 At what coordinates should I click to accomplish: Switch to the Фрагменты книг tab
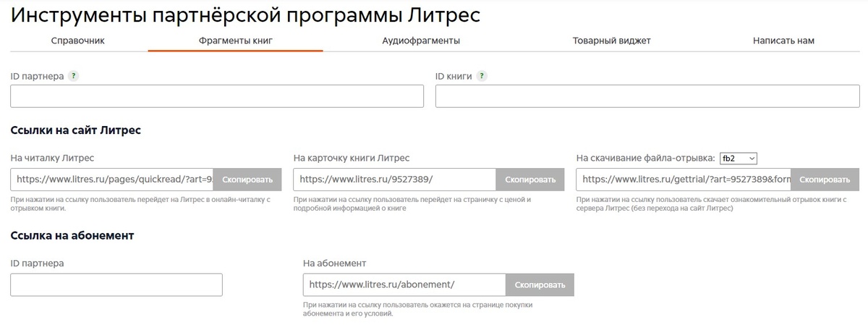[x=236, y=41]
